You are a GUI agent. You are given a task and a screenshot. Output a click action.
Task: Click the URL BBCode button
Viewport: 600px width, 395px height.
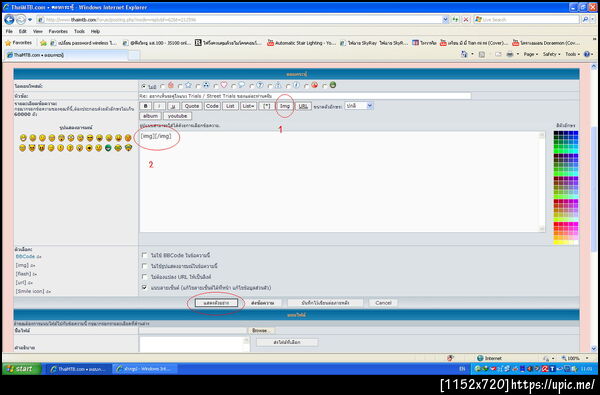pos(303,106)
